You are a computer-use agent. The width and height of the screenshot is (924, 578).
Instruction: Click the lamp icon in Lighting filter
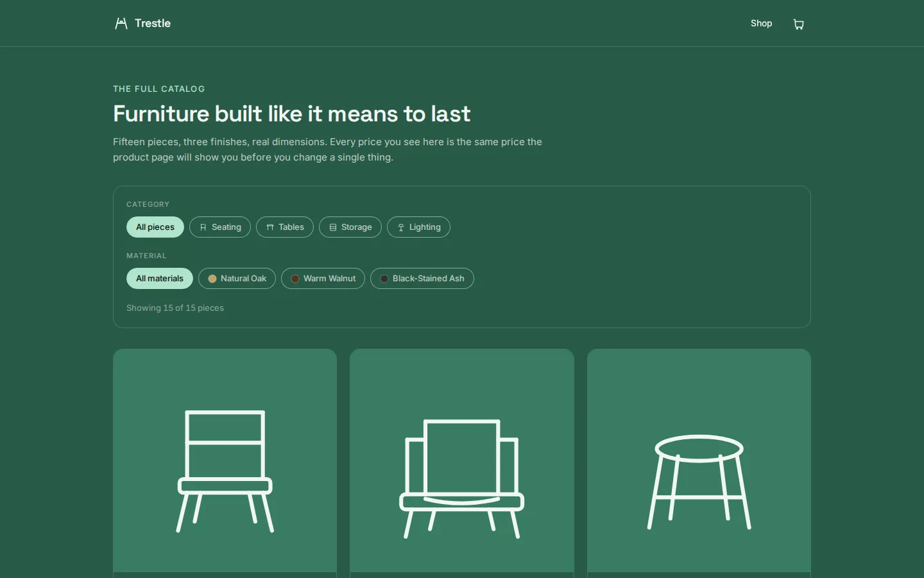[401, 227]
